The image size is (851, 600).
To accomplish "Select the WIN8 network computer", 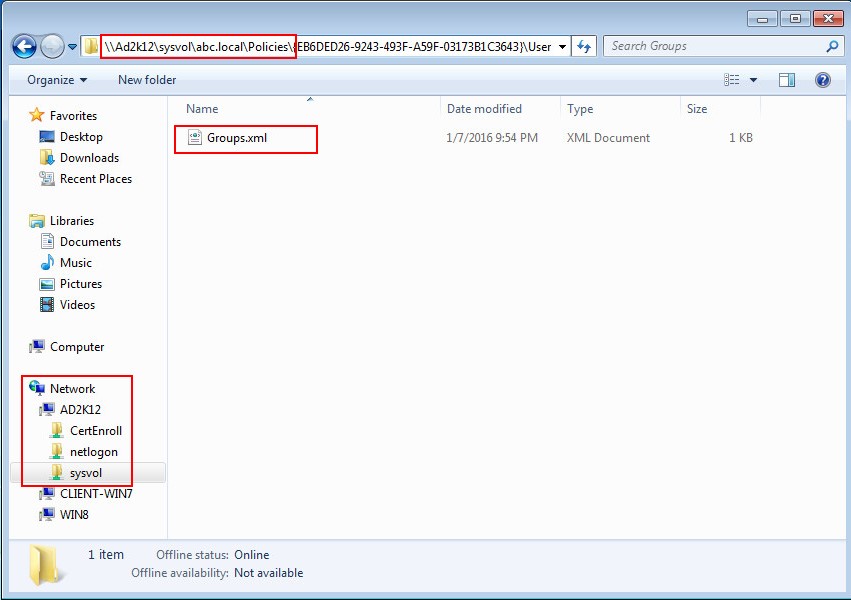I will 74,515.
